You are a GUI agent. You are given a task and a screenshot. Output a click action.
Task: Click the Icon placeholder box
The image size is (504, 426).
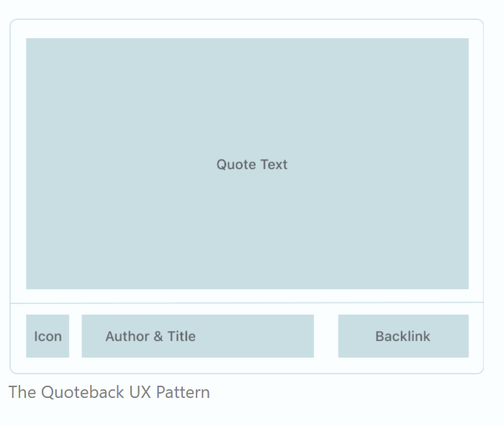[x=48, y=336]
